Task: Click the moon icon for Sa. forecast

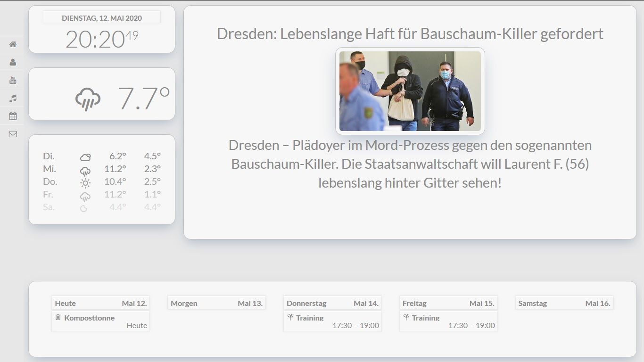Action: [84, 208]
